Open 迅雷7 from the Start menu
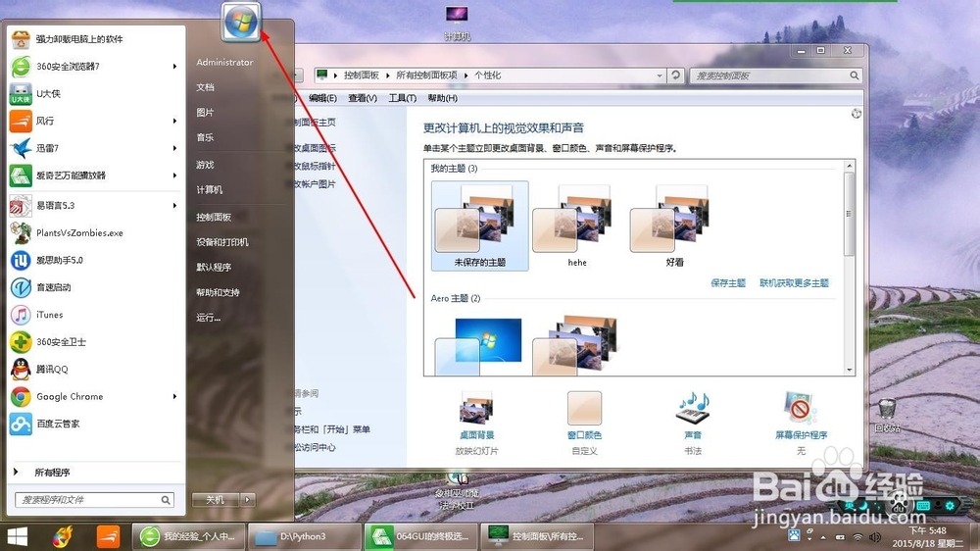 click(95, 148)
